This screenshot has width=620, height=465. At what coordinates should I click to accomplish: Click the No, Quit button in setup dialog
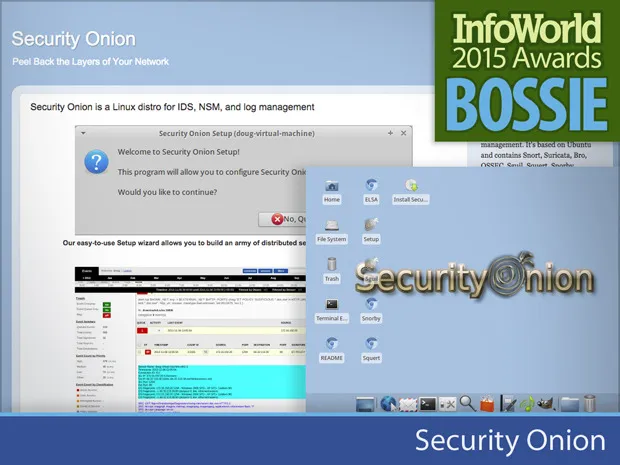[282, 219]
